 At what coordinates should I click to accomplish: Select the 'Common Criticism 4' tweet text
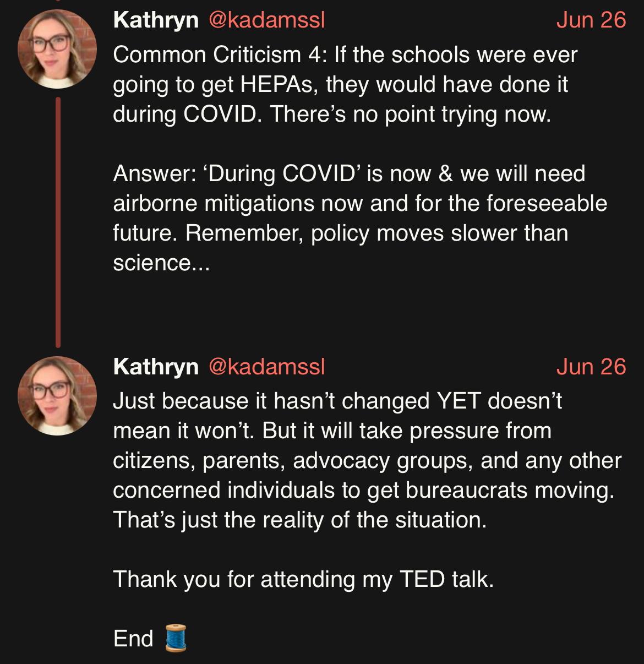346,84
